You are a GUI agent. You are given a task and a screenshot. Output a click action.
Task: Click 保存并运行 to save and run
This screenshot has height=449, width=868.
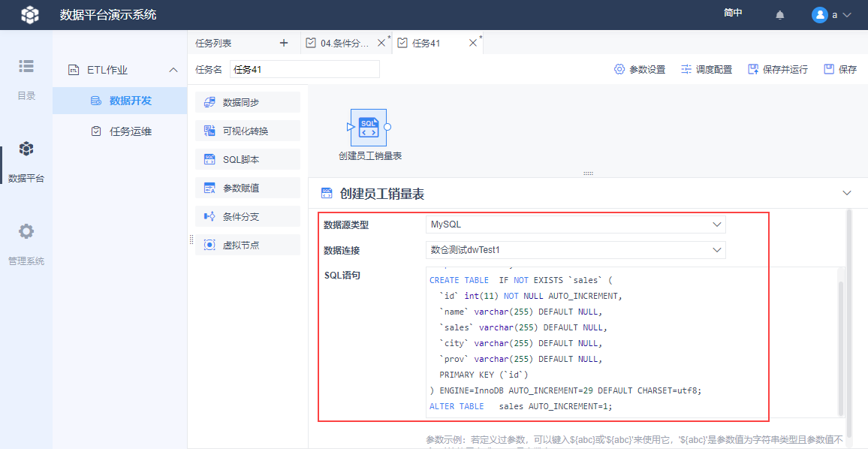[777, 69]
